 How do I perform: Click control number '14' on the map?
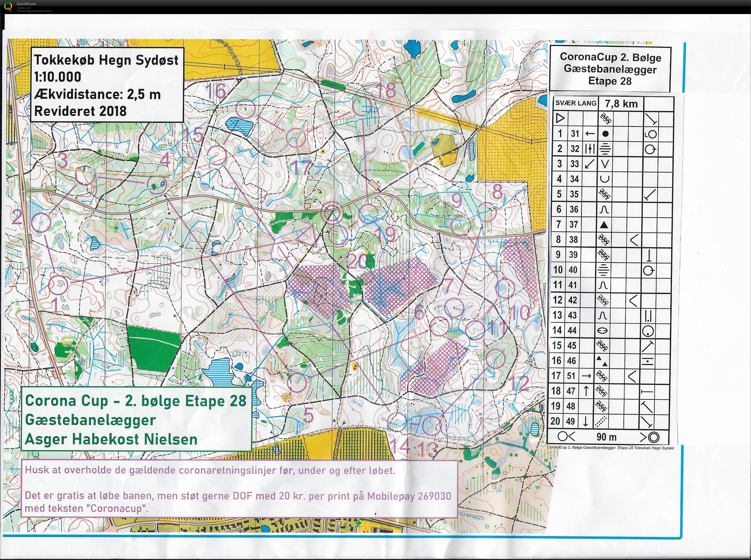[399, 446]
